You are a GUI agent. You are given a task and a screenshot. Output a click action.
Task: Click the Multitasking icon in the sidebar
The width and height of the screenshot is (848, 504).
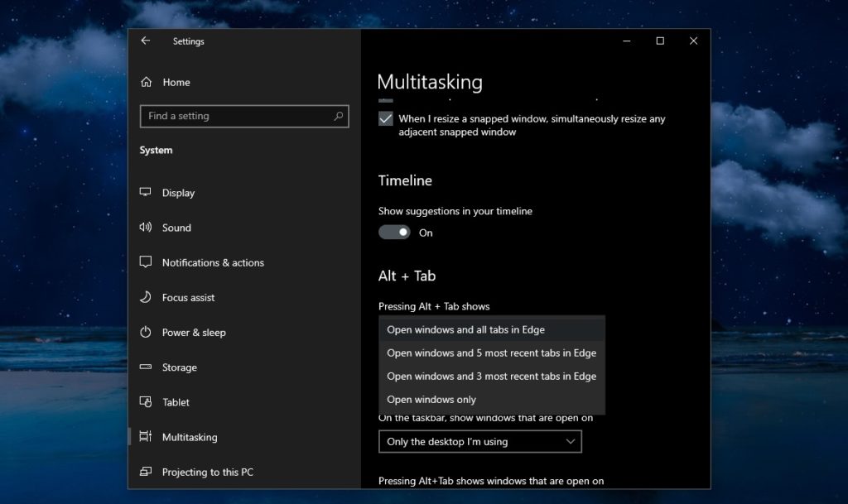pyautogui.click(x=146, y=436)
